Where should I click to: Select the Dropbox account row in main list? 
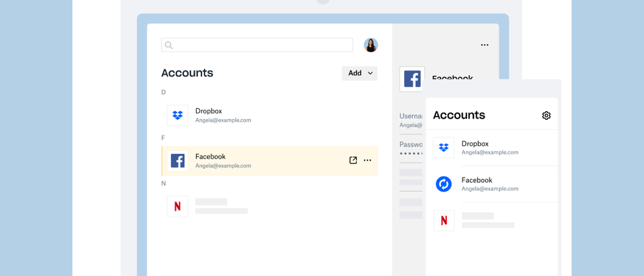click(269, 115)
